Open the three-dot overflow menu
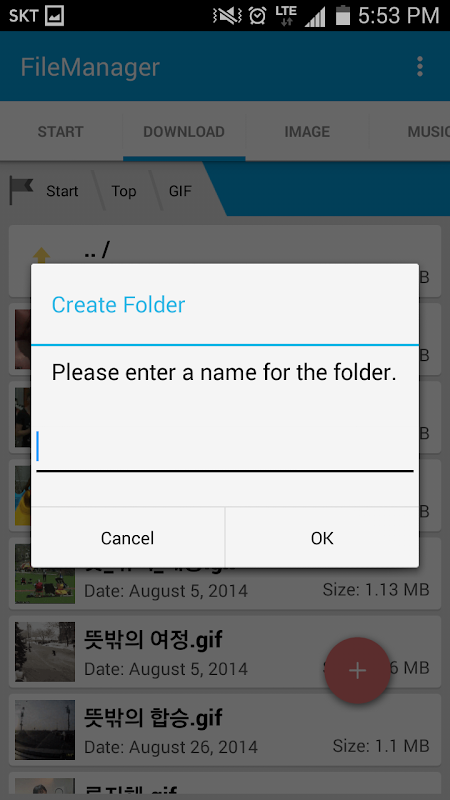The height and width of the screenshot is (800, 450). [419, 67]
